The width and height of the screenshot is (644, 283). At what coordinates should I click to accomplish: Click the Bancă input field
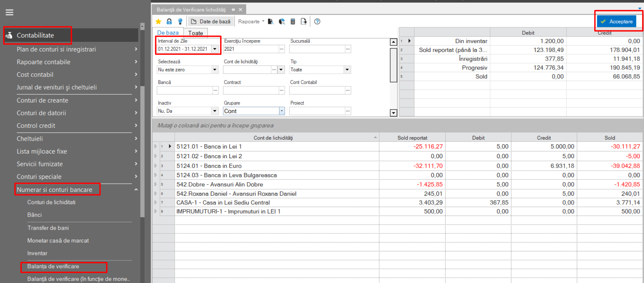coord(185,90)
